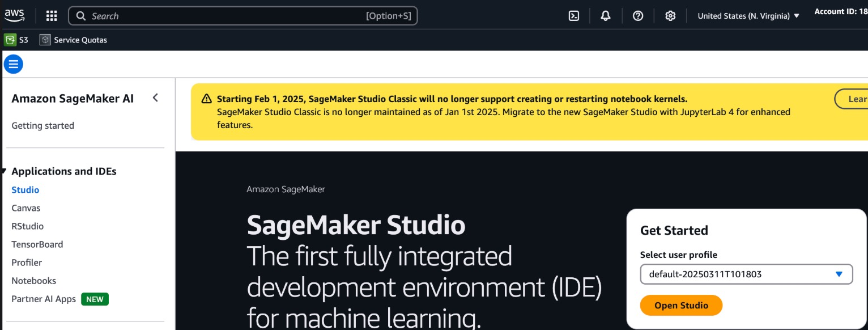868x330 pixels.
Task: Open the notifications bell
Action: (606, 16)
